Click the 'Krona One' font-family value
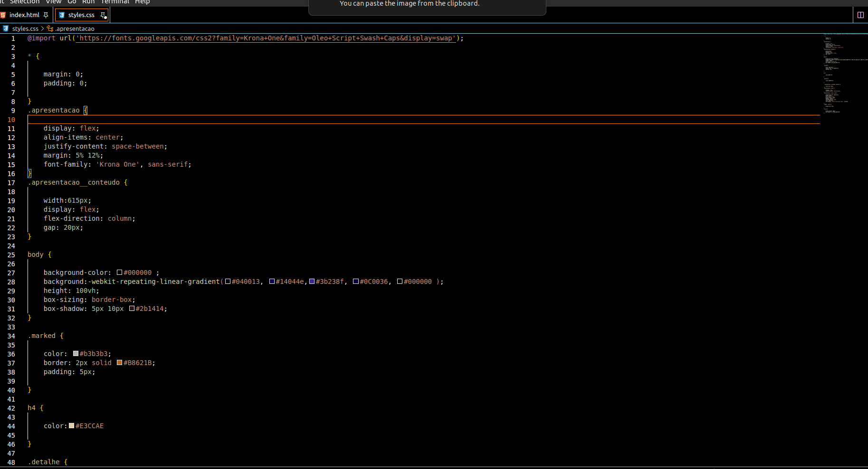The image size is (868, 469). click(x=118, y=164)
